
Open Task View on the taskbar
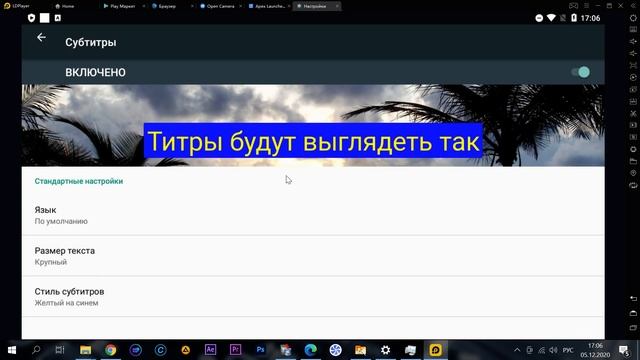click(x=60, y=350)
